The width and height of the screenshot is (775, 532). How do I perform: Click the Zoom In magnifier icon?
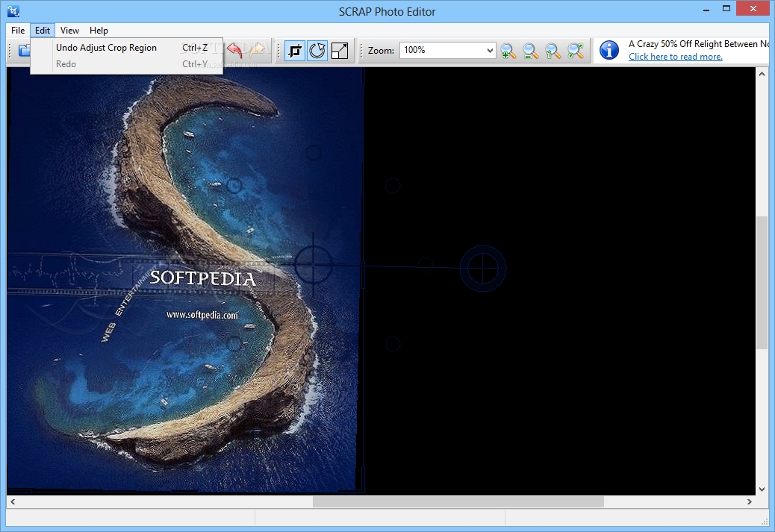[x=508, y=51]
